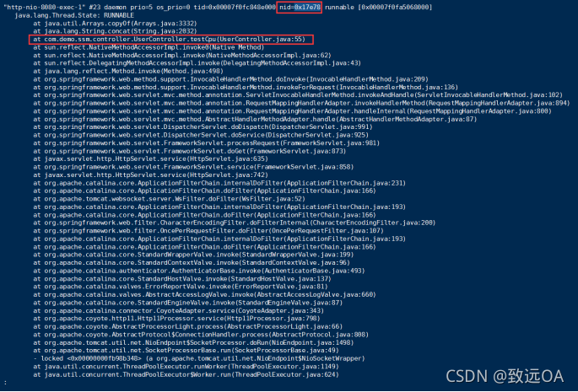Click RequestMappingHandlerAdapter.handleInternal line
This screenshot has height=392, width=578.
point(292,111)
